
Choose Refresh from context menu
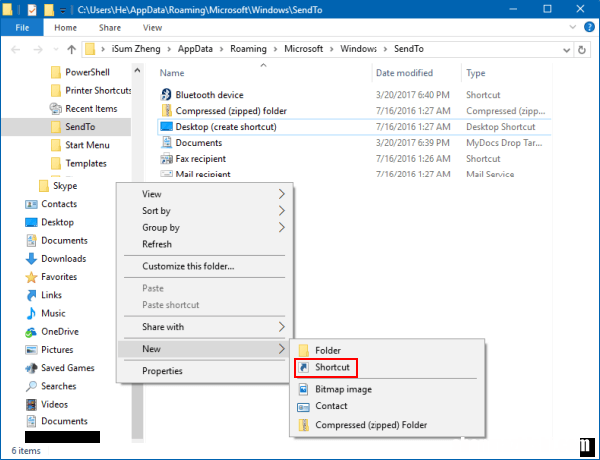click(157, 244)
